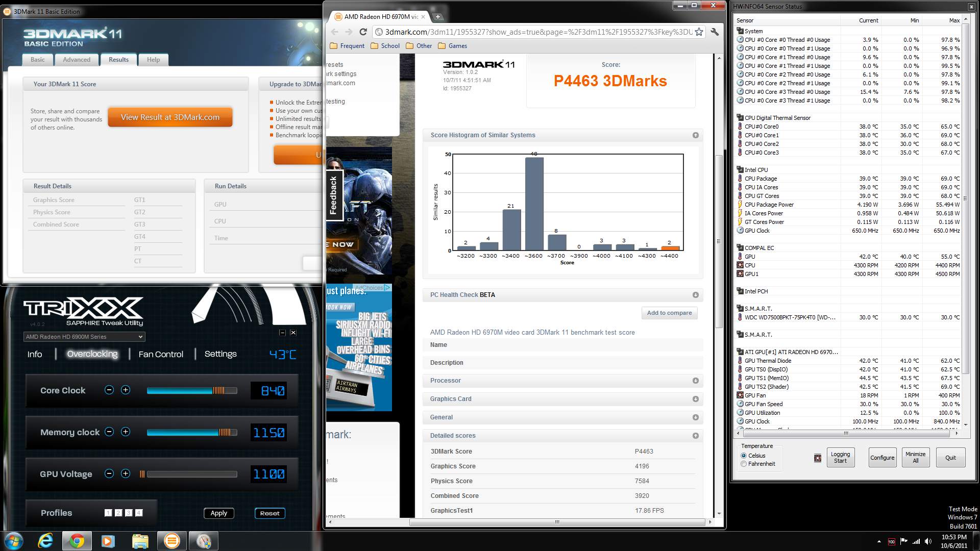
Task: Select TRIXX profile 1
Action: click(x=108, y=513)
